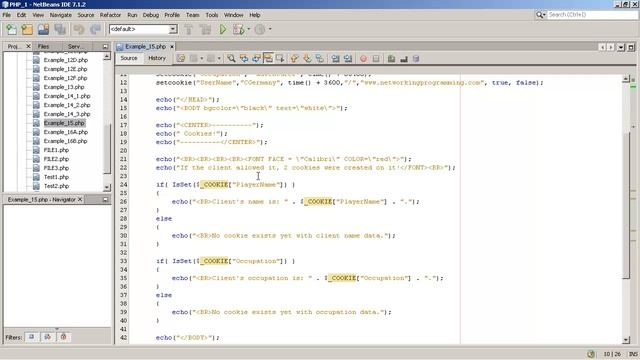This screenshot has height=360, width=640.
Task: Switch to the Services panel tab
Action: [75, 47]
